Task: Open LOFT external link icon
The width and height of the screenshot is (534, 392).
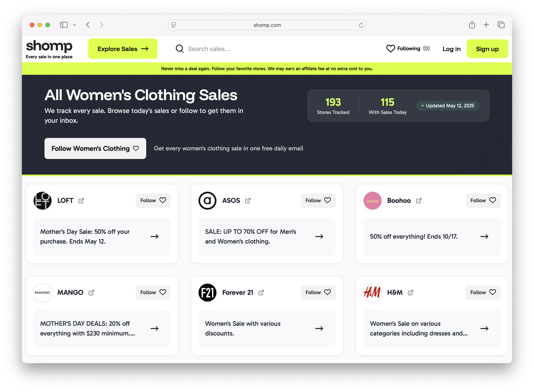Action: coord(81,201)
